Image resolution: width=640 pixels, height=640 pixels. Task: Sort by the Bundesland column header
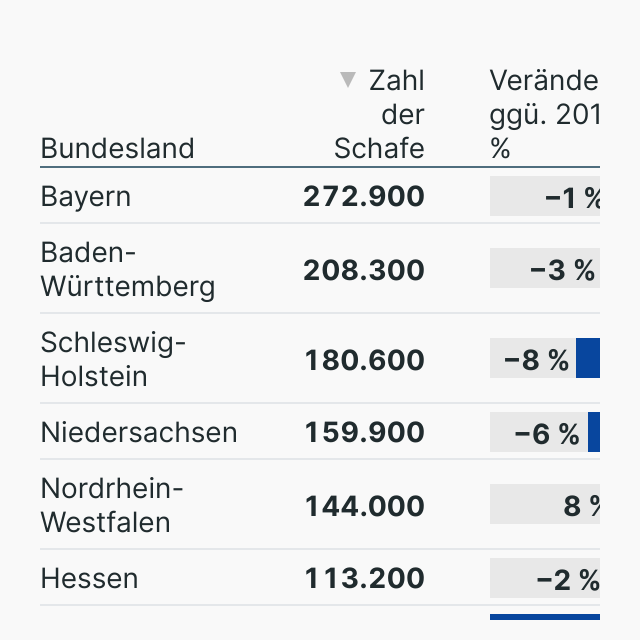click(117, 149)
